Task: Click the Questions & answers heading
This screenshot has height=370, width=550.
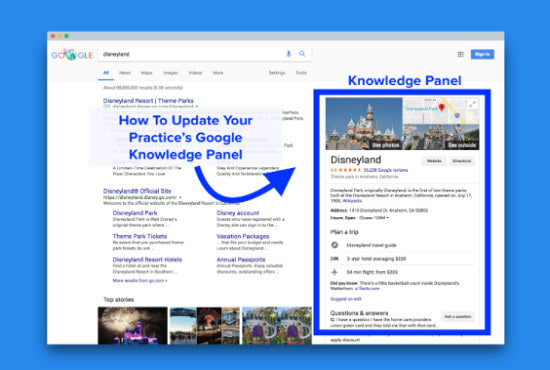Action: point(359,313)
